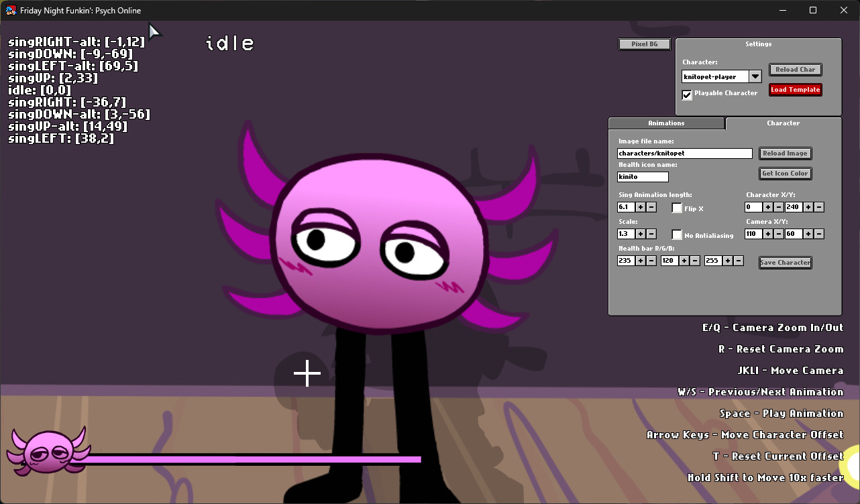Click the Character X value field
This screenshot has width=860, height=504.
(753, 207)
